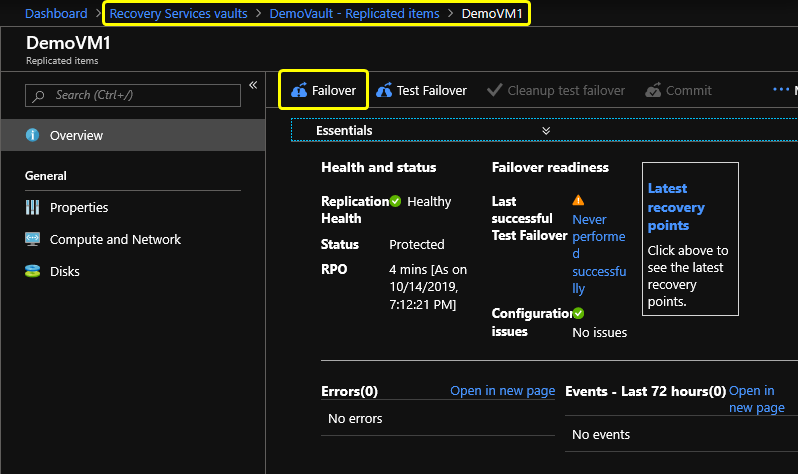Open Events in new page
The height and width of the screenshot is (474, 798).
(756, 399)
